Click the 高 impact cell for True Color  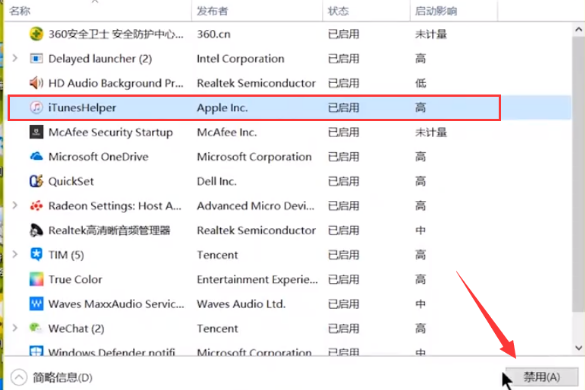[420, 280]
